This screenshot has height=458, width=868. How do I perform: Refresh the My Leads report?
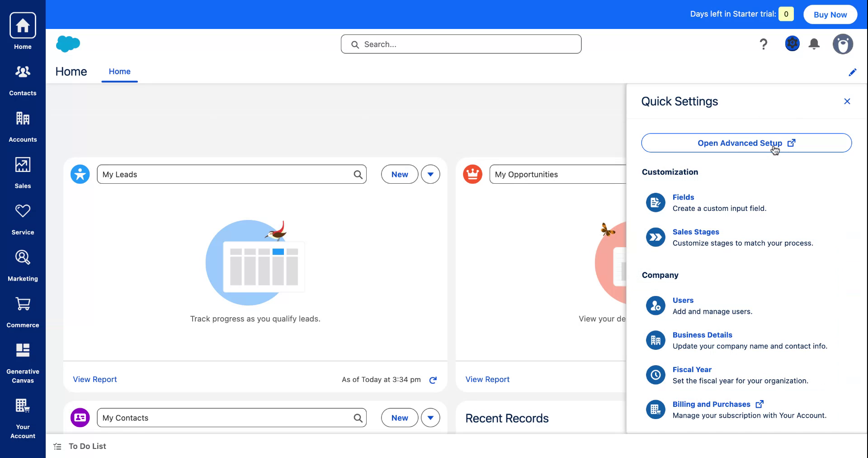click(x=433, y=380)
